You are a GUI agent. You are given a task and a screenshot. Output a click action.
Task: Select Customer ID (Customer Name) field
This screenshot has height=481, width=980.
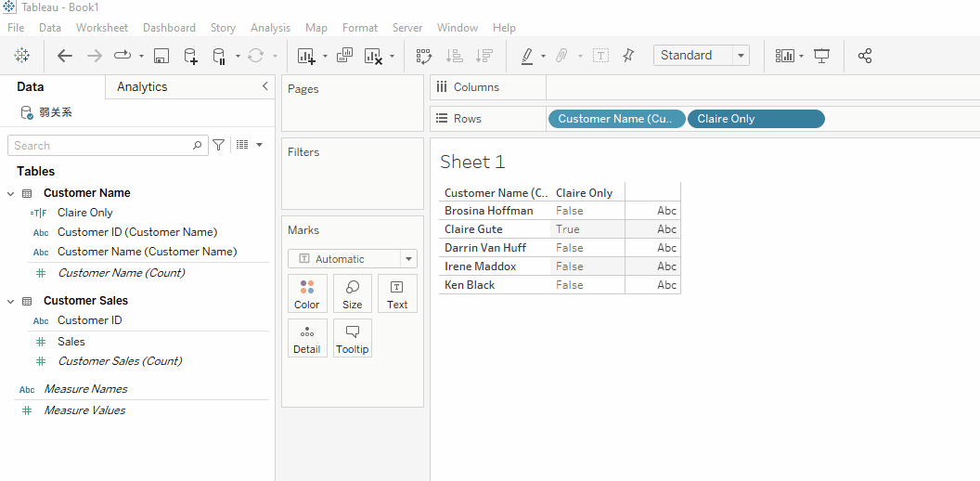click(x=136, y=232)
